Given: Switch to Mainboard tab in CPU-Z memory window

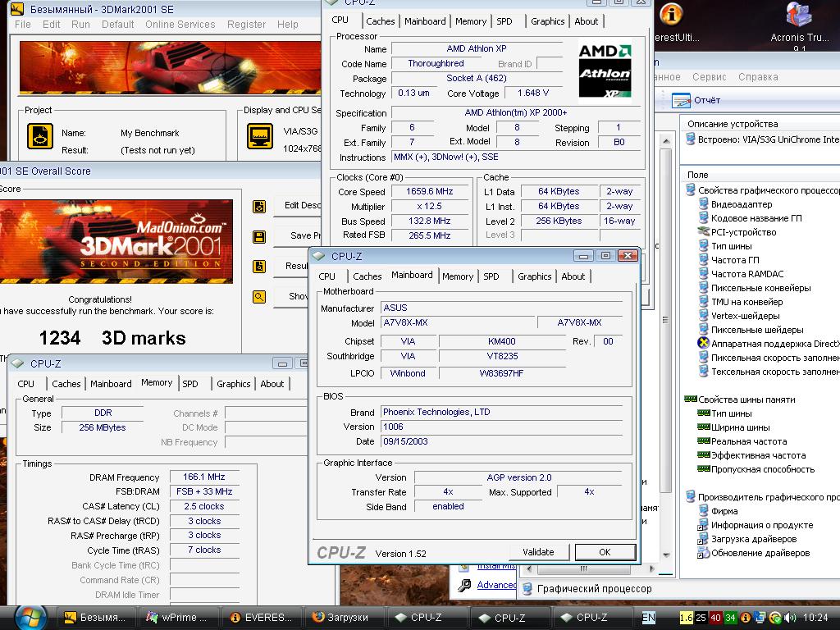Looking at the screenshot, I should click(x=111, y=384).
